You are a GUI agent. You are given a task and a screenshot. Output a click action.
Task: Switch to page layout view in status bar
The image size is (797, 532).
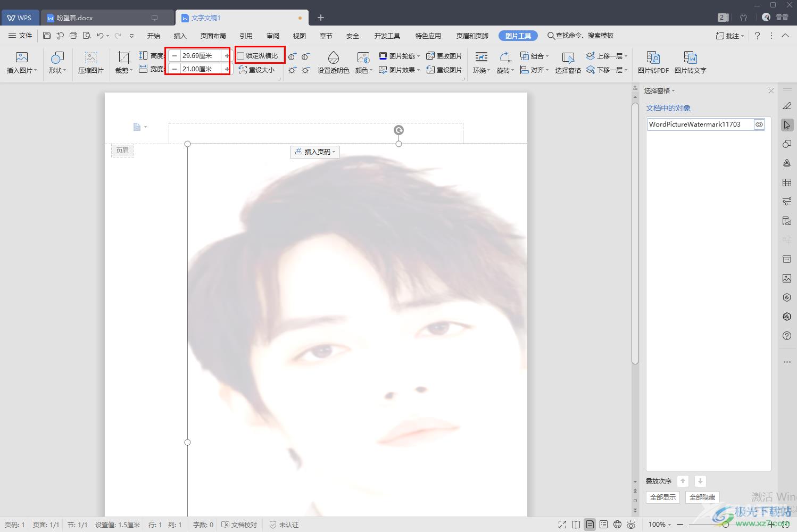tap(590, 525)
